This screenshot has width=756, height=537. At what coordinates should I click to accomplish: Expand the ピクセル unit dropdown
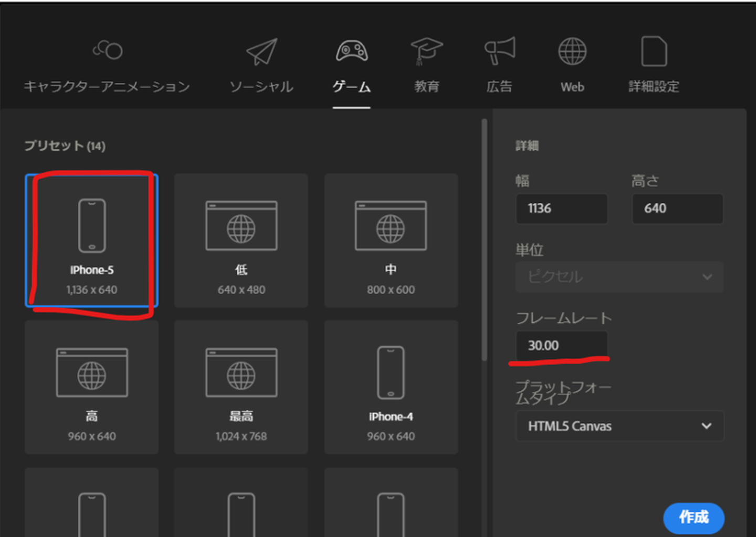(619, 277)
